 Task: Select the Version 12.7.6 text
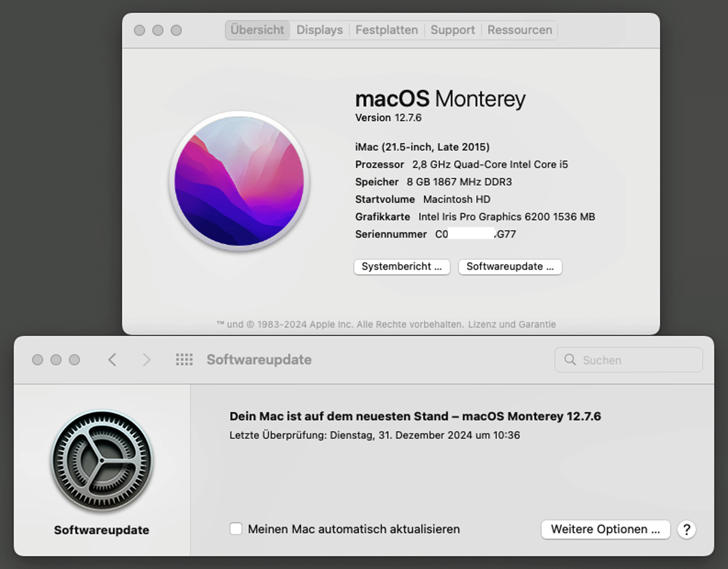(x=388, y=118)
